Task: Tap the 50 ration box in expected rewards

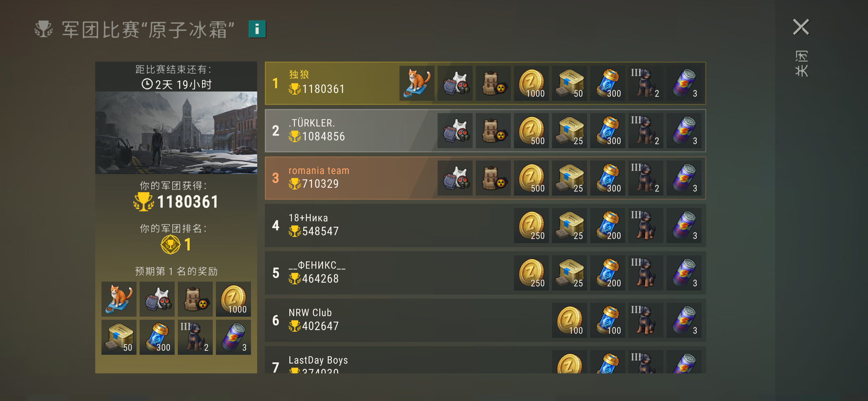Action: (x=119, y=337)
